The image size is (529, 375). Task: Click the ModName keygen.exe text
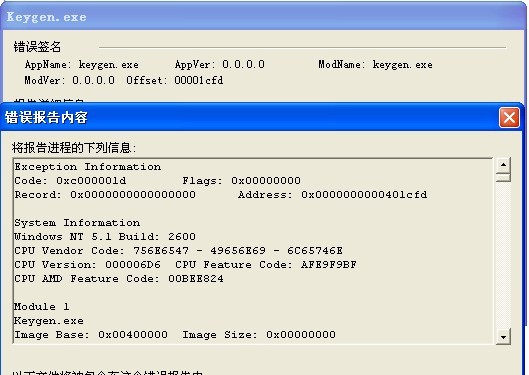point(375,64)
